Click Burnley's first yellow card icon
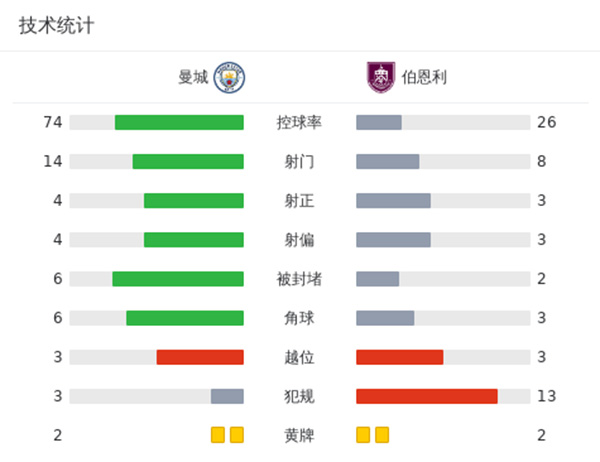The image size is (600, 462). click(x=363, y=435)
